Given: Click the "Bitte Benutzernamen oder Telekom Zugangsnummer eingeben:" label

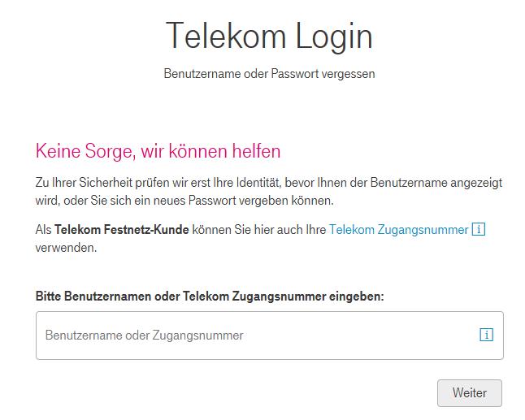Looking at the screenshot, I should click(x=210, y=297).
